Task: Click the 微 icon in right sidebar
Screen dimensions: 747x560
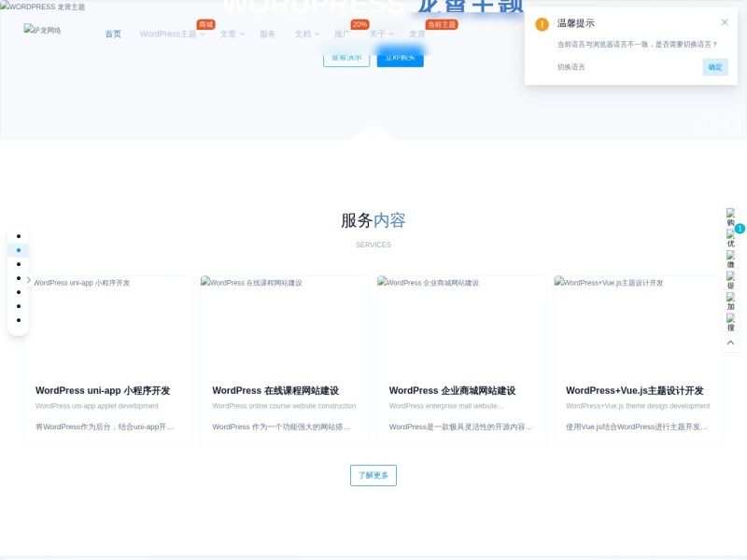Action: (x=730, y=259)
